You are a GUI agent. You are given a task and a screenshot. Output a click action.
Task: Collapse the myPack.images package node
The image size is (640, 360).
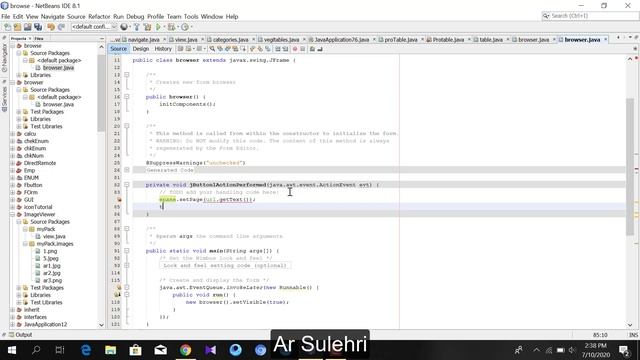[25, 244]
